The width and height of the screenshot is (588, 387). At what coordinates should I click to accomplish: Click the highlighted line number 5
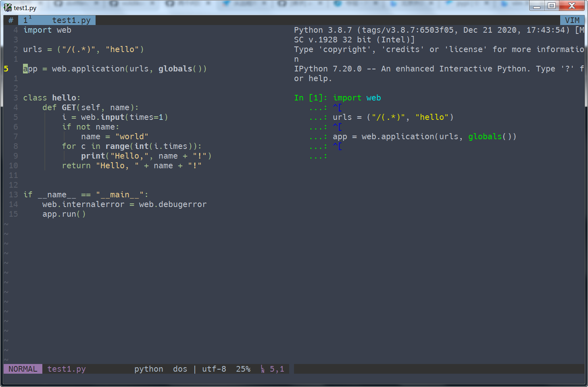tap(6, 68)
